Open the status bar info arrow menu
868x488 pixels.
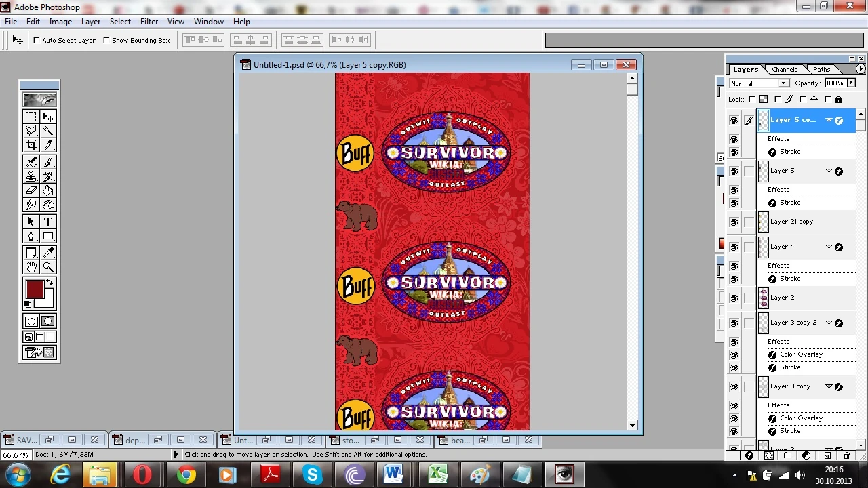click(x=176, y=455)
